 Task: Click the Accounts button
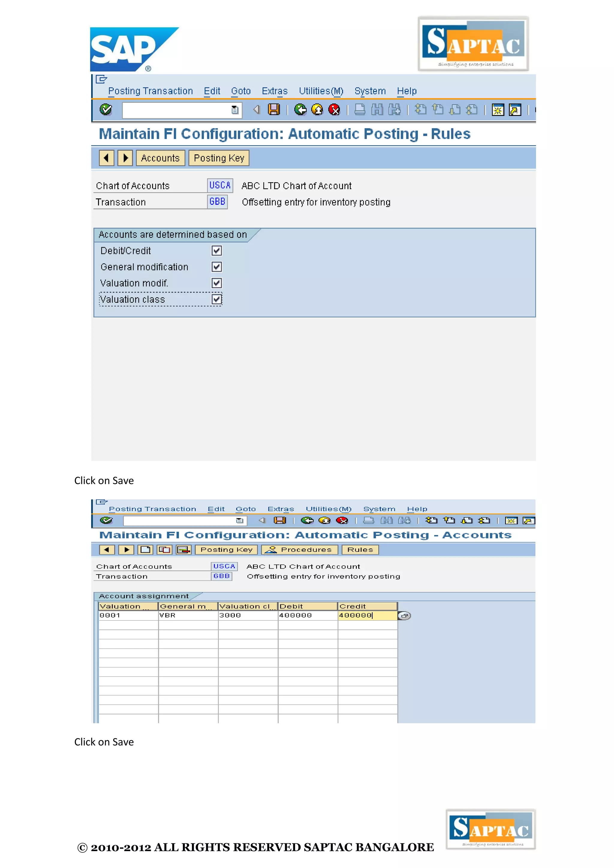160,158
